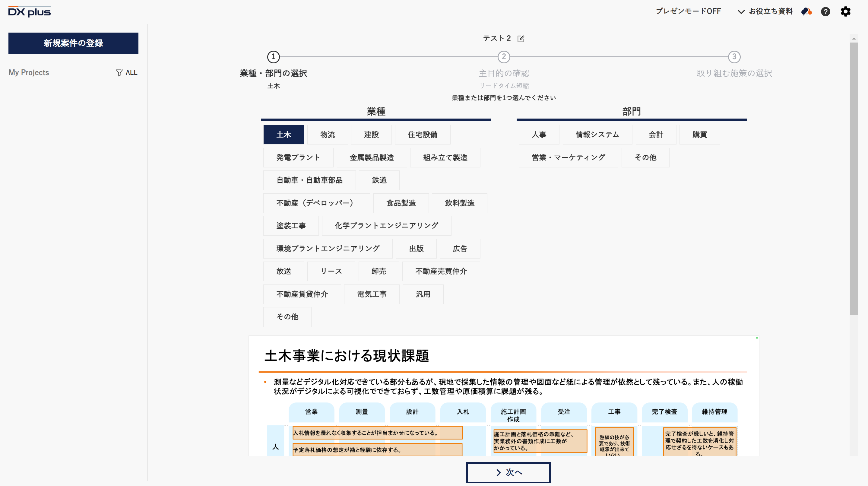Viewport: 868px width, 486px height.
Task: Select the 土木 industry
Action: (284, 135)
